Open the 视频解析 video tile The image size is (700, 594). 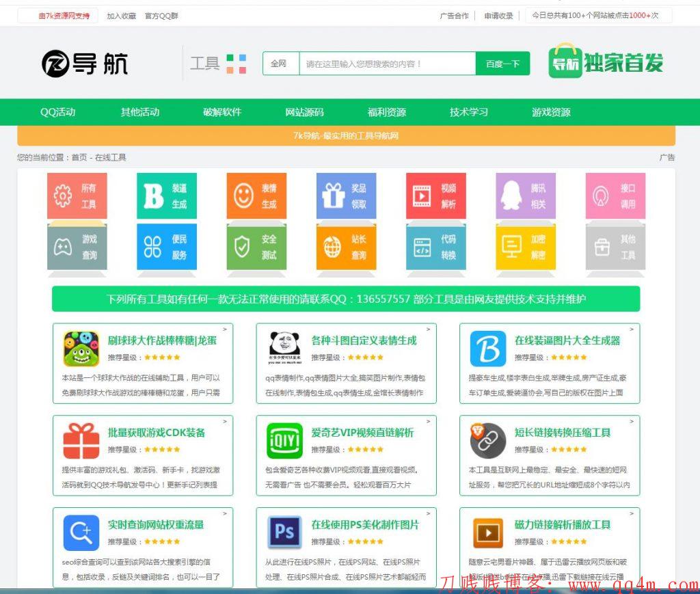pos(435,196)
